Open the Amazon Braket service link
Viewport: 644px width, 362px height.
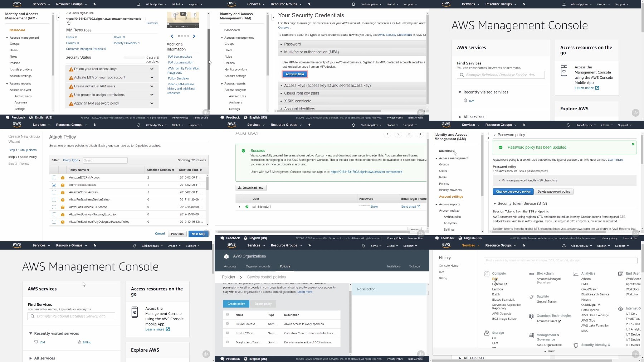pos(547,321)
